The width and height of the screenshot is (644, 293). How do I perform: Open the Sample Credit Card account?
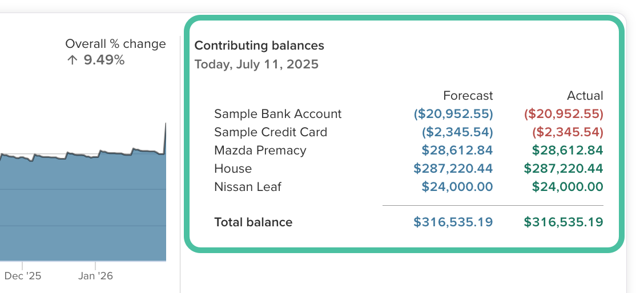[x=270, y=132]
